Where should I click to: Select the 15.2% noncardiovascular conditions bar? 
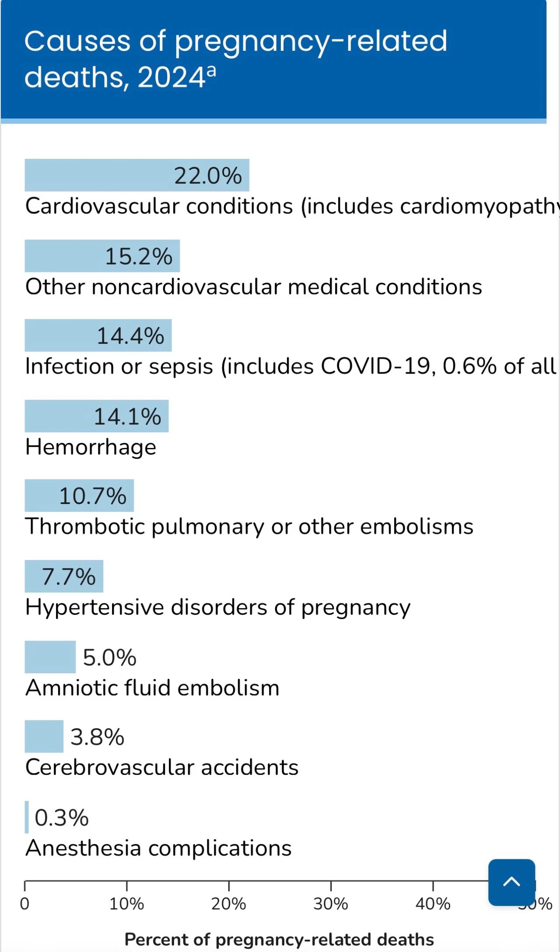[102, 256]
